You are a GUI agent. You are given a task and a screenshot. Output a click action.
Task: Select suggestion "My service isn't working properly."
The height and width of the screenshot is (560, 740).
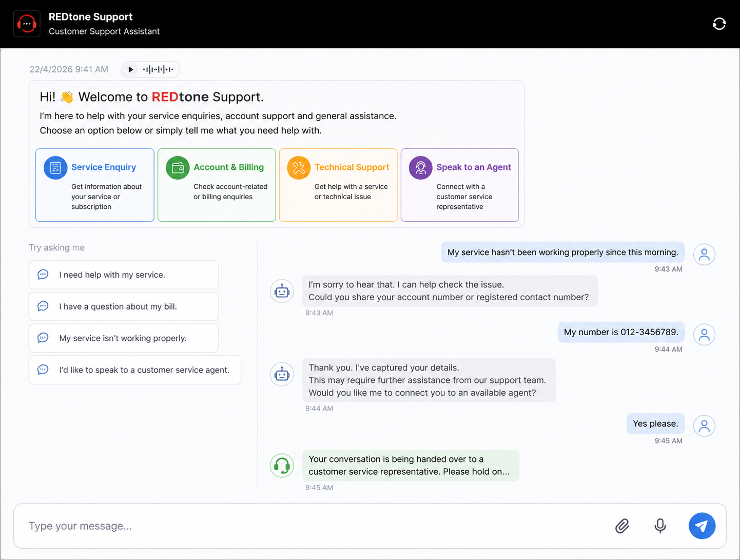124,338
